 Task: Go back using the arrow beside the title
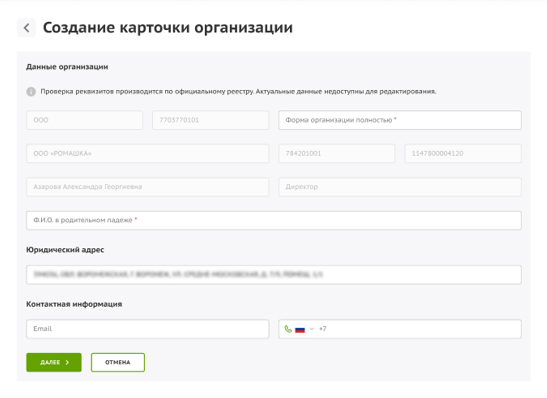(27, 28)
